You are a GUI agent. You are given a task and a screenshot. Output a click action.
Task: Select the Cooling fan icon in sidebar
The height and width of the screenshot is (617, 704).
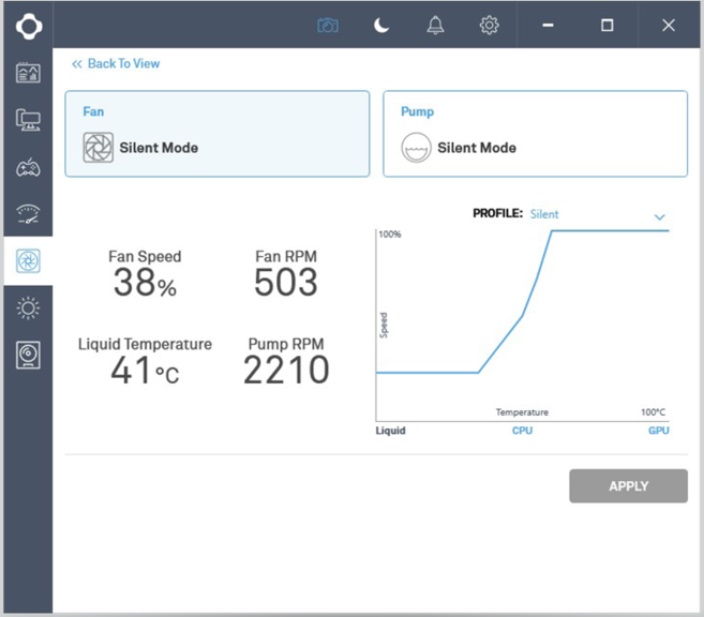28,262
